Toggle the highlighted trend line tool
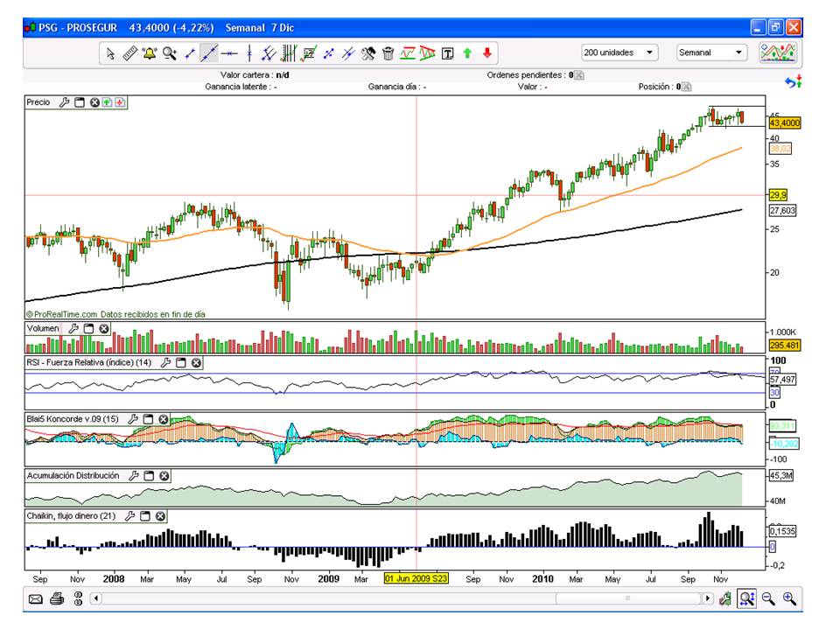The width and height of the screenshot is (840, 630). [209, 53]
